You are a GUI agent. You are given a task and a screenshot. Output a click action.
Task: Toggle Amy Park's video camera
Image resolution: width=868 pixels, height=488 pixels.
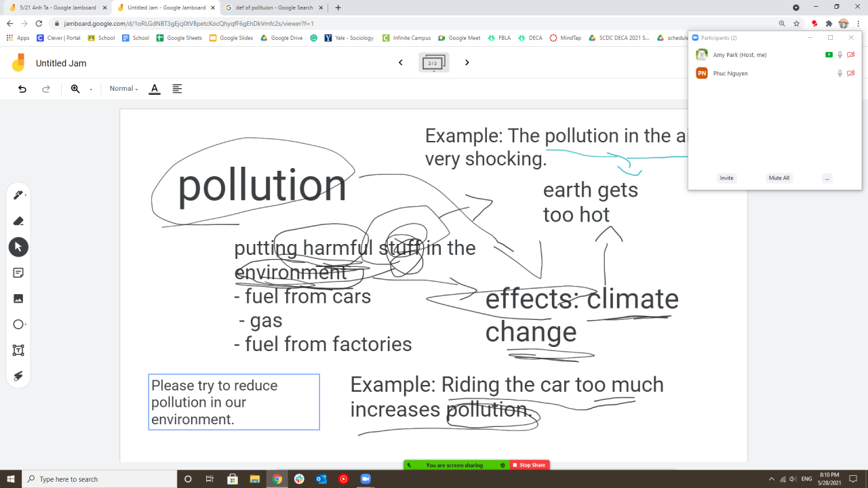[851, 55]
